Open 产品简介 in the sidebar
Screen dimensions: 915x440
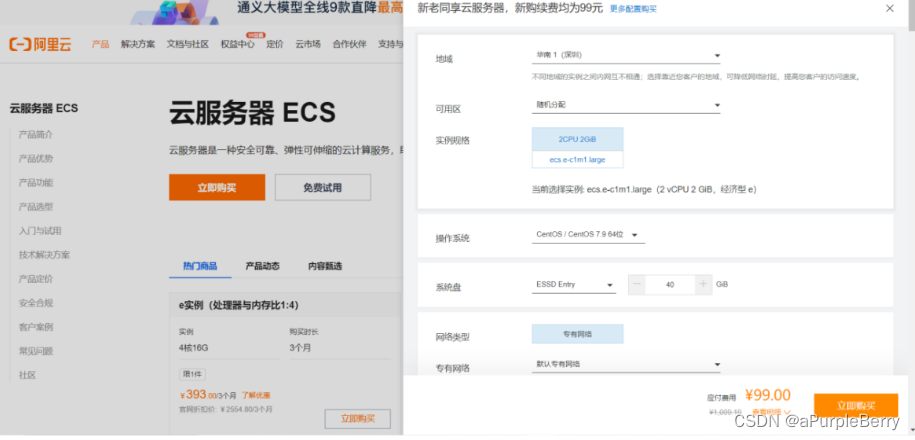coord(36,135)
